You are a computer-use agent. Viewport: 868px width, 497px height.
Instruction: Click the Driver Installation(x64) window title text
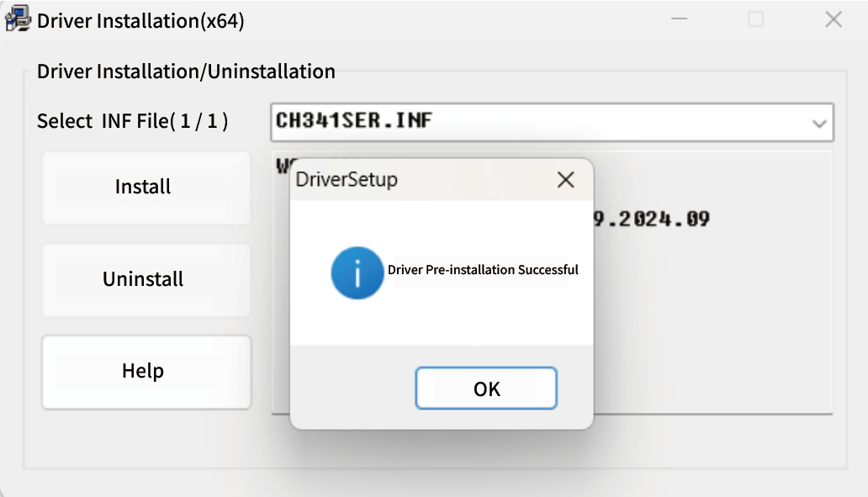[x=140, y=21]
